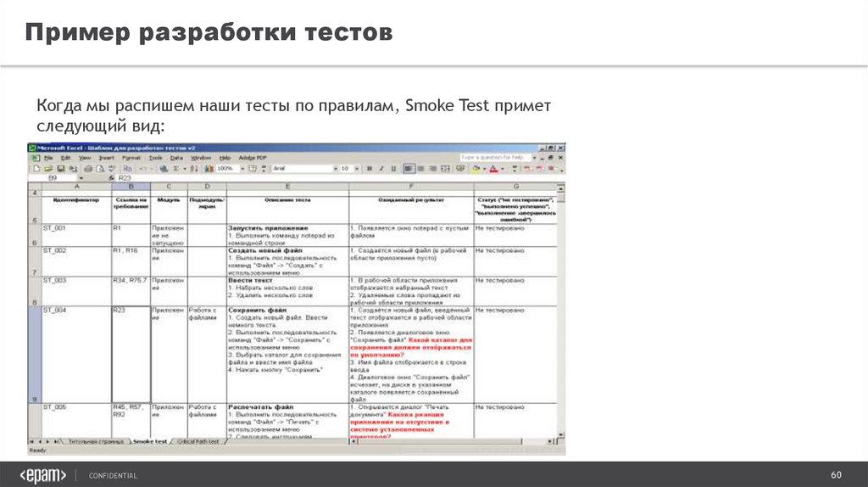
Task: Select cell ST_002
Action: coord(76,261)
